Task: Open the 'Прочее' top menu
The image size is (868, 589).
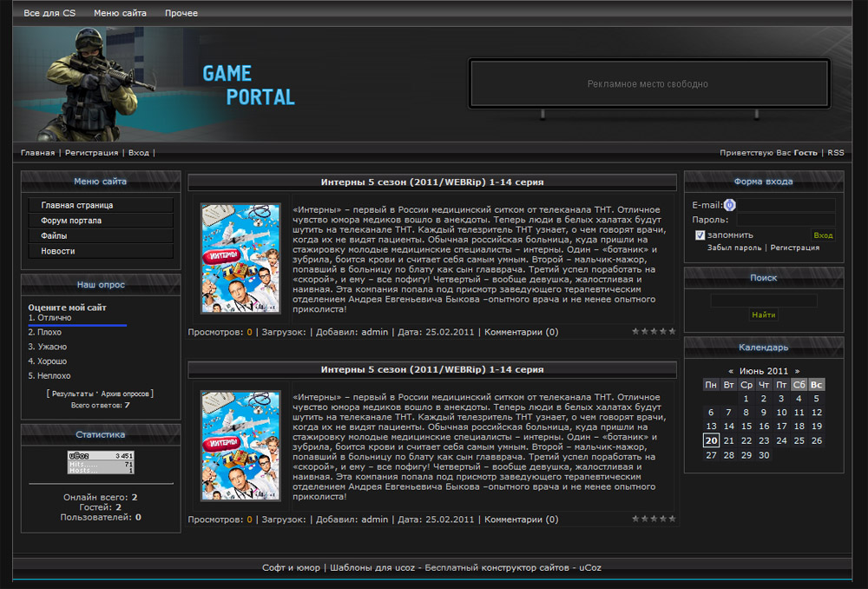Action: tap(181, 13)
